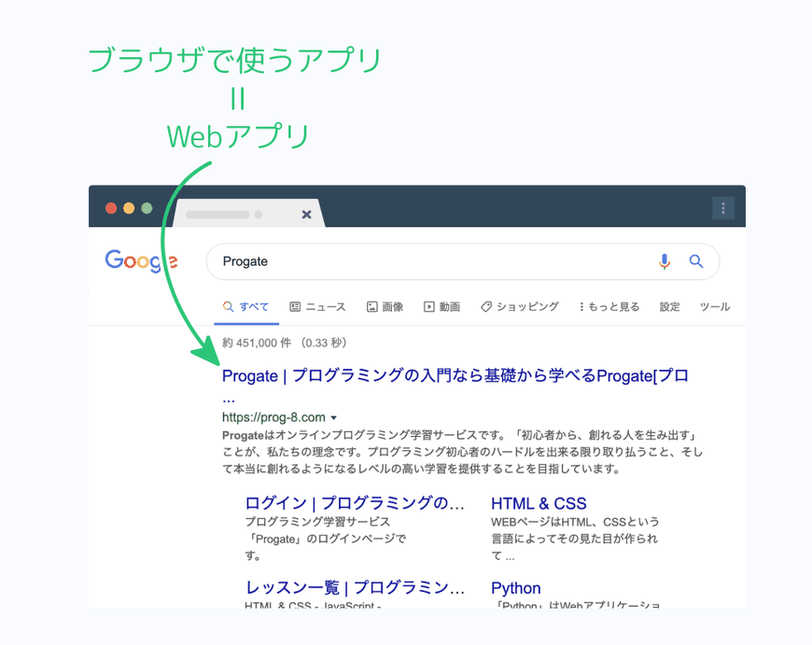Image resolution: width=812 pixels, height=645 pixels.
Task: Click the https://prog-8.com URL text
Action: click(273, 417)
